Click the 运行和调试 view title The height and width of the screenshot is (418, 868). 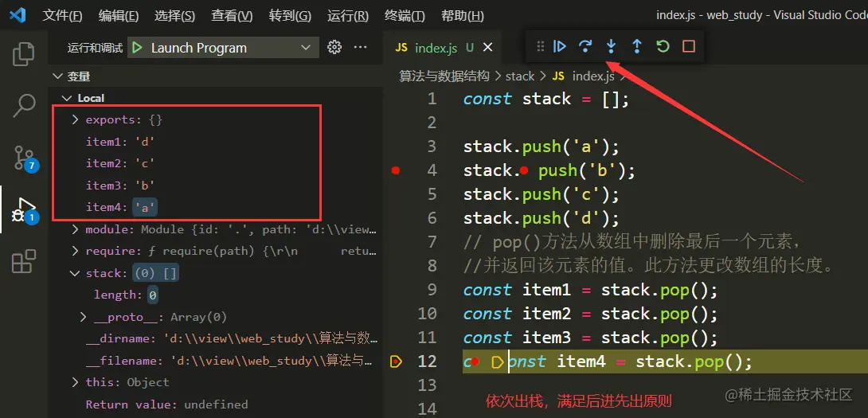click(x=95, y=48)
